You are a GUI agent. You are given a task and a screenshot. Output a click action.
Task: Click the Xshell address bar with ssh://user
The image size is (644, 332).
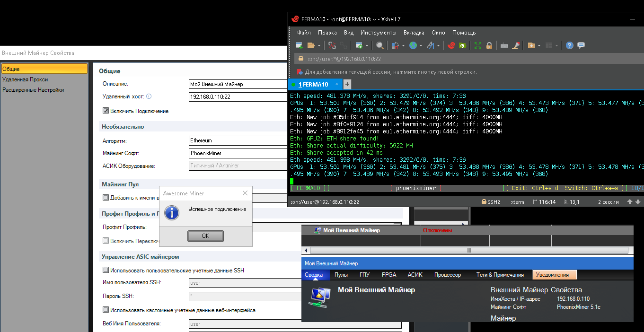(x=468, y=59)
